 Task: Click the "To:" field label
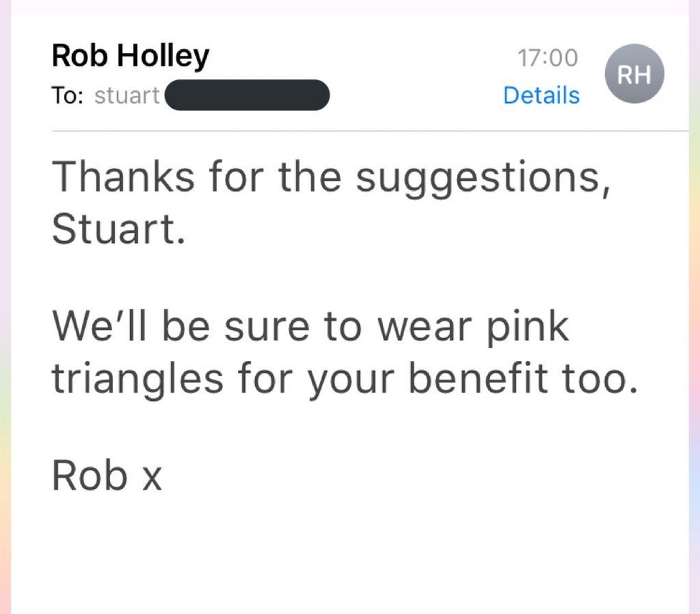tap(69, 96)
